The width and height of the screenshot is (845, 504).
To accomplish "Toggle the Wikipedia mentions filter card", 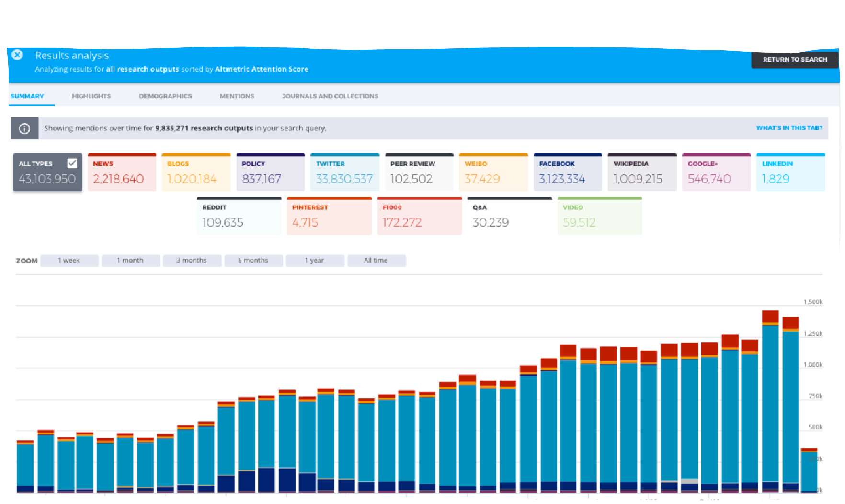I will click(642, 172).
